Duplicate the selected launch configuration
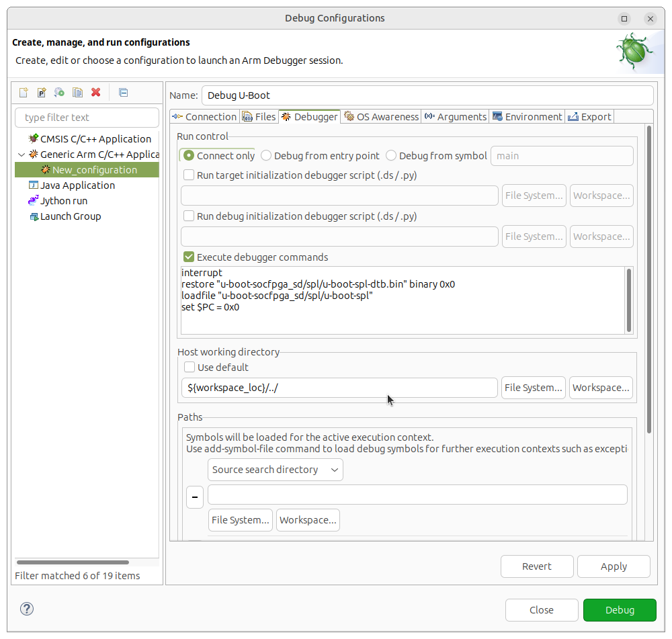 pyautogui.click(x=78, y=93)
